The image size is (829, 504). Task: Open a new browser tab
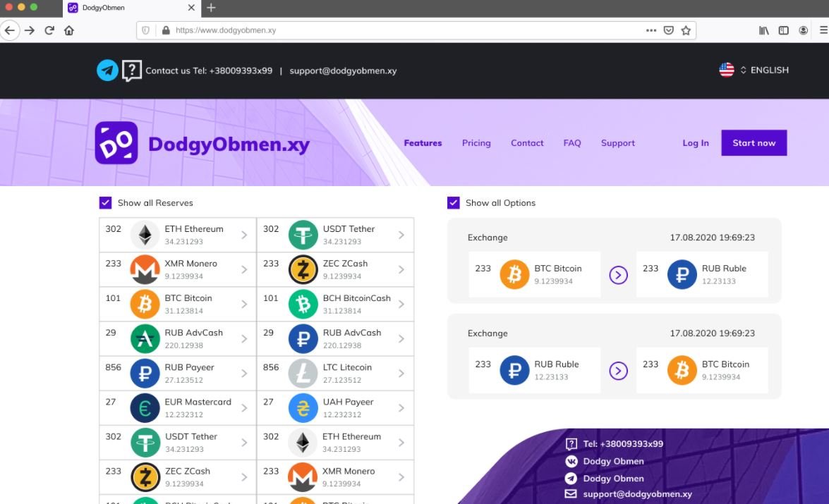pyautogui.click(x=211, y=7)
